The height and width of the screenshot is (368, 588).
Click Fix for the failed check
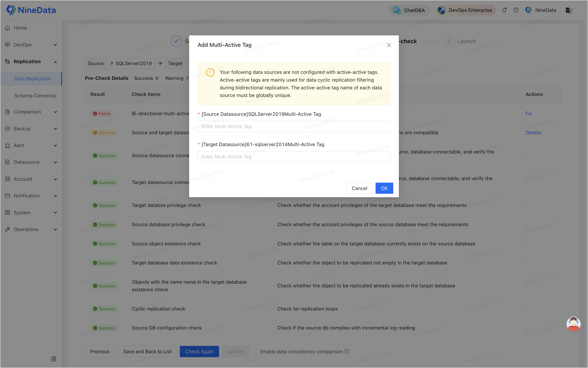click(x=528, y=113)
